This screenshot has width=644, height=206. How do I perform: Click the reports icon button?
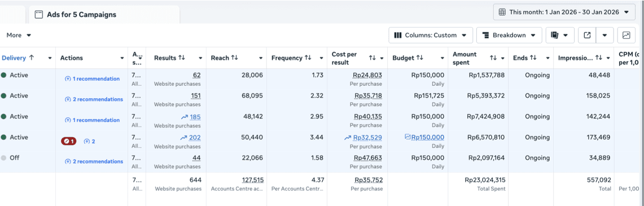coord(560,36)
